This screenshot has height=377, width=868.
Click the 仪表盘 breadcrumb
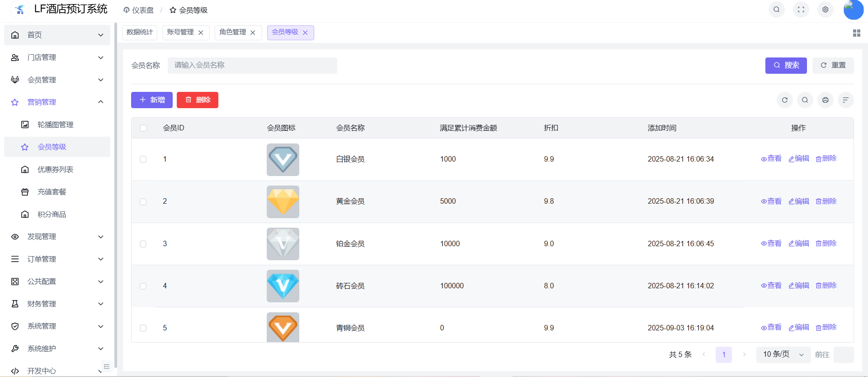point(138,10)
